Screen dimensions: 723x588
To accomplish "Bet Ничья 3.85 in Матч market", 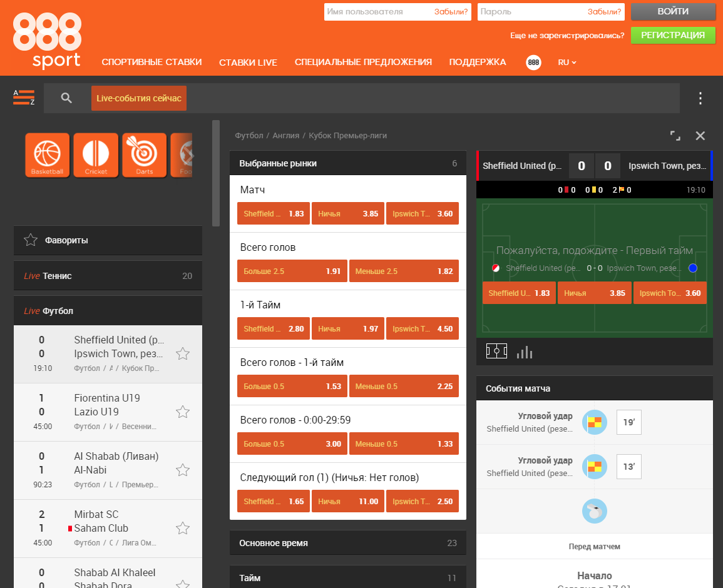I will [x=347, y=213].
